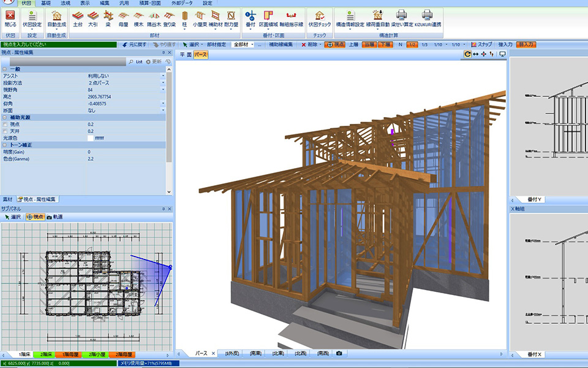Select the 土台 (sill) member tool
The height and width of the screenshot is (368, 588).
click(x=78, y=17)
